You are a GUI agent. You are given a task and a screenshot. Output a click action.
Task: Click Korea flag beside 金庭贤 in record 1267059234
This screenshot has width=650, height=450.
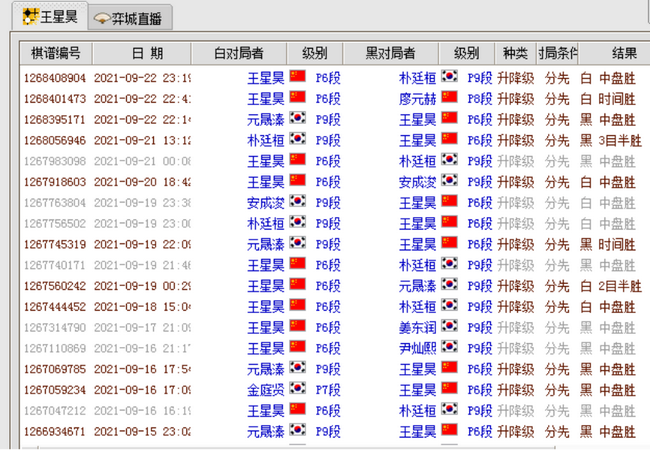pyautogui.click(x=298, y=388)
